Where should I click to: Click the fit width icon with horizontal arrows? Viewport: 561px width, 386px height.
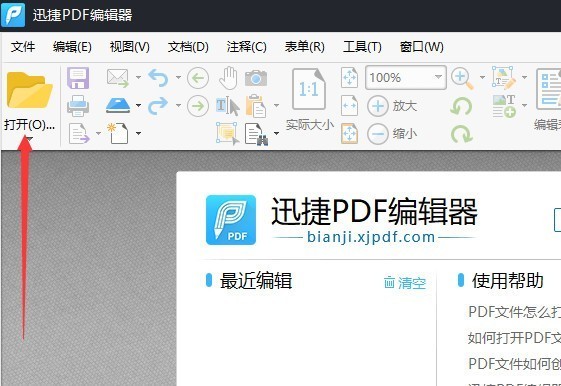349,106
